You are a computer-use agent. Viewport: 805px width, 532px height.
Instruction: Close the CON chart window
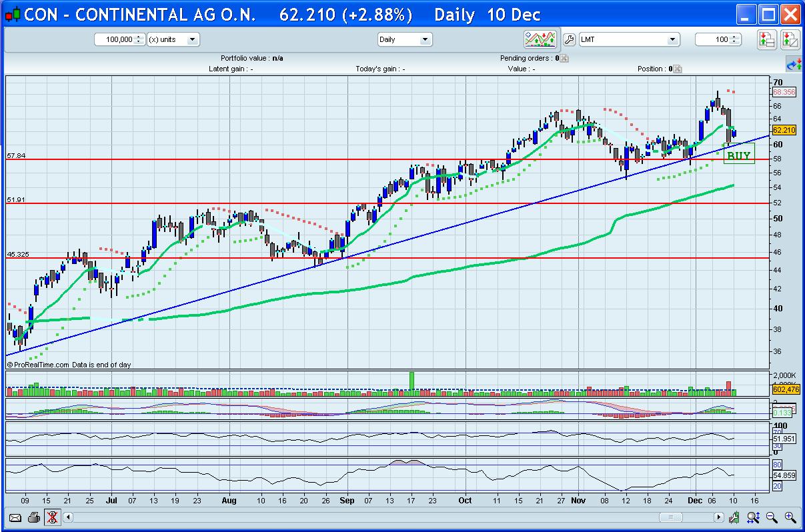pos(790,15)
